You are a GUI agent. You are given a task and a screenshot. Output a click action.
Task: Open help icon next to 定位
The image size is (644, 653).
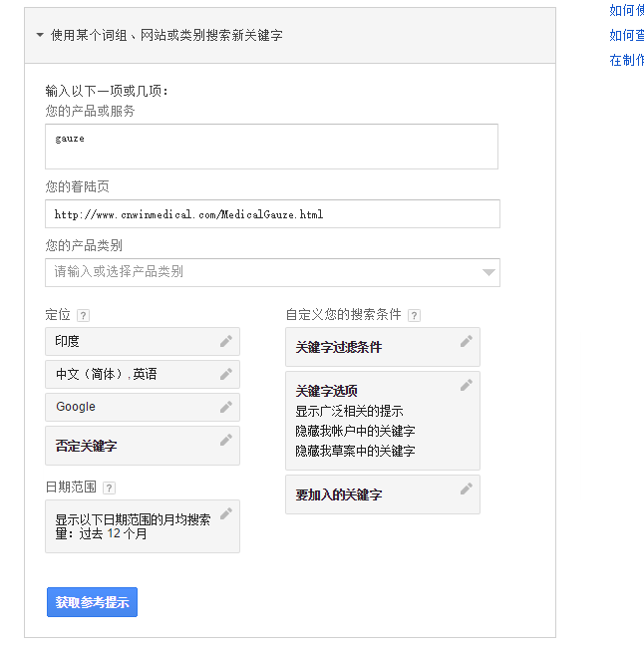pos(83,316)
